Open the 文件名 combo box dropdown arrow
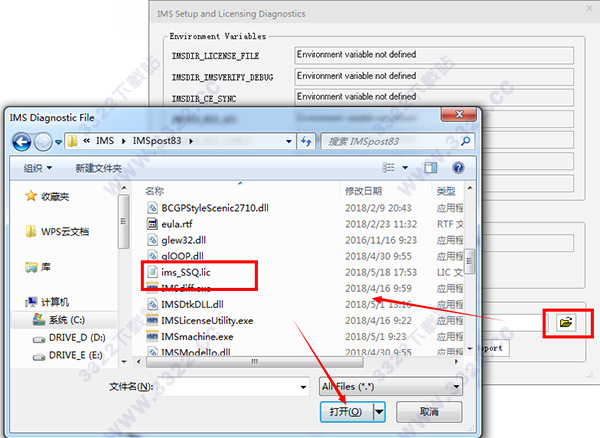This screenshot has width=600, height=438. coord(303,387)
